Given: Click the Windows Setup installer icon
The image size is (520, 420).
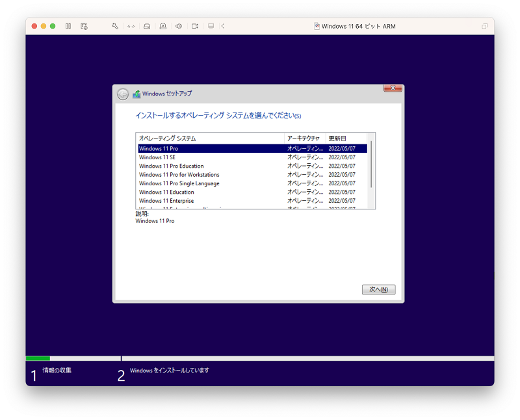Looking at the screenshot, I should tap(136, 94).
